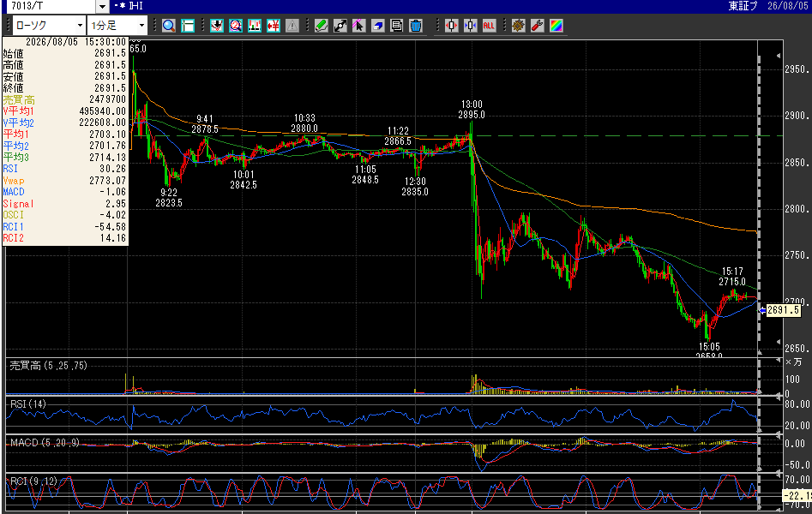Click the -22.1 RCI value label

[797, 496]
